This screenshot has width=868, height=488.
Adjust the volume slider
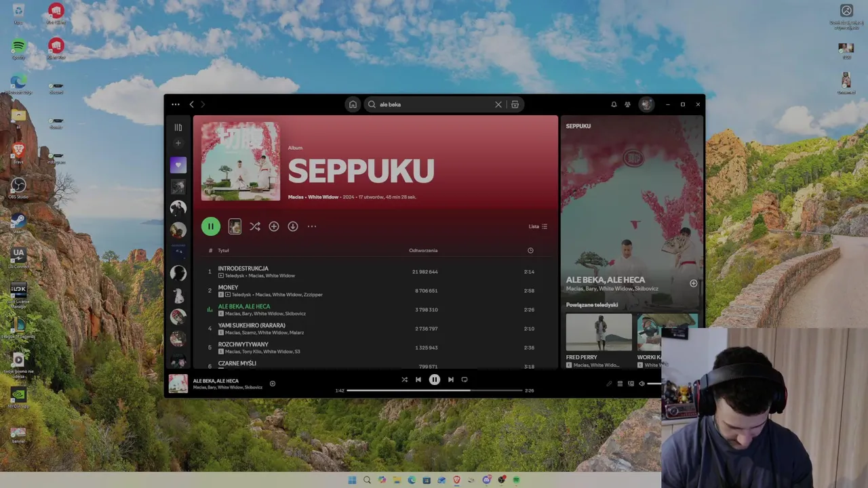click(x=654, y=384)
